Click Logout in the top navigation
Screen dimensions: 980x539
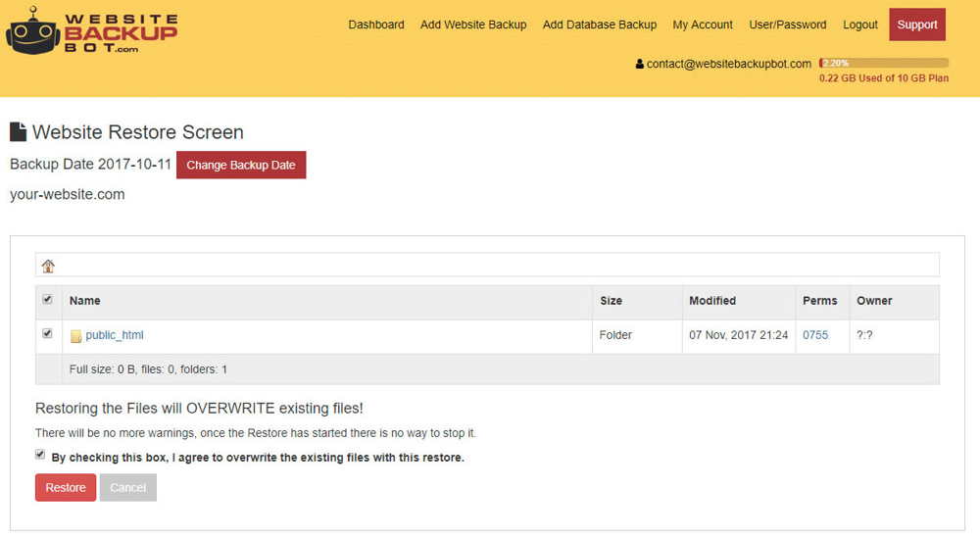coord(860,24)
